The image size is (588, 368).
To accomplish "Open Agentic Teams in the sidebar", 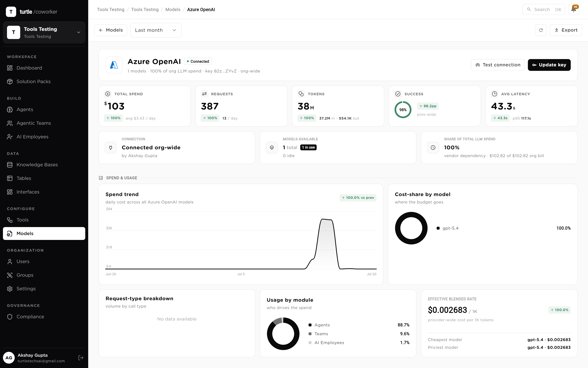I will [x=44, y=123].
